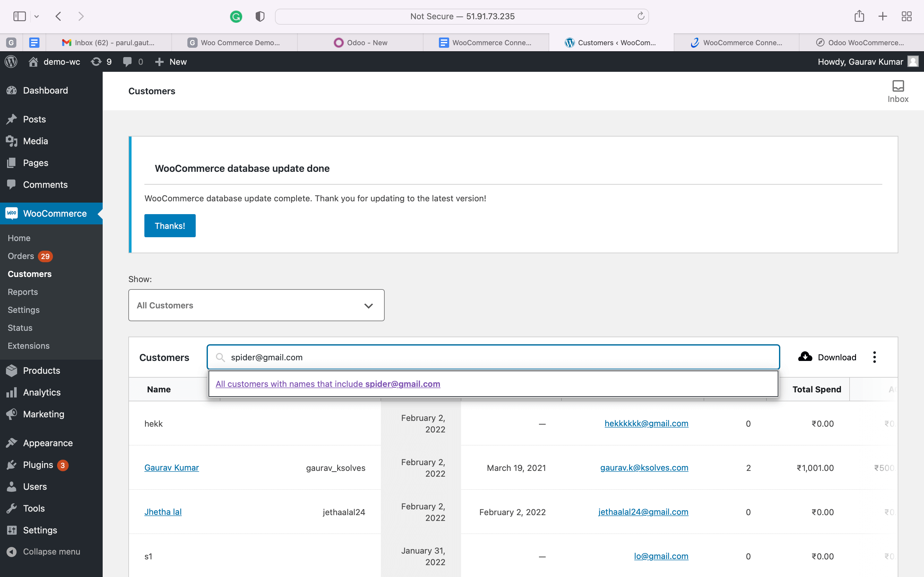Open the Inbox panel icon
This screenshot has height=577, width=924.
point(898,87)
